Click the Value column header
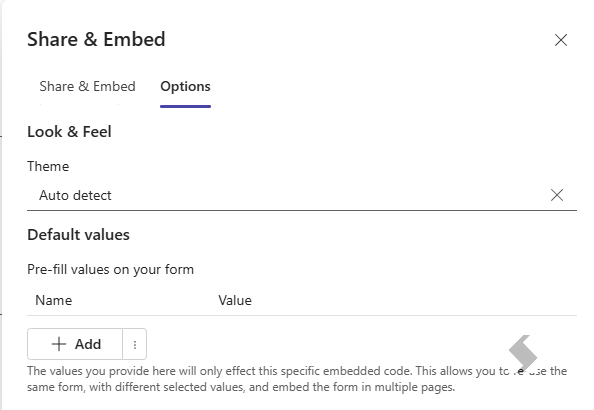The image size is (594, 410). click(x=235, y=300)
